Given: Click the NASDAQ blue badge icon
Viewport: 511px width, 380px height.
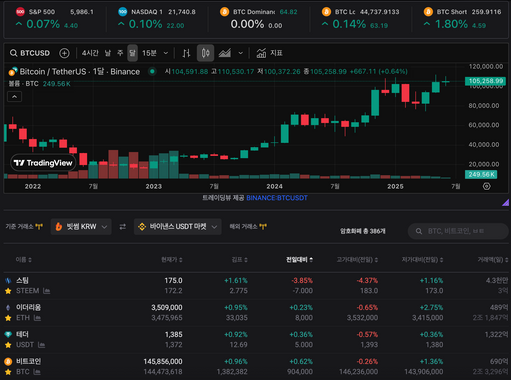Looking at the screenshot, I should (x=123, y=12).
